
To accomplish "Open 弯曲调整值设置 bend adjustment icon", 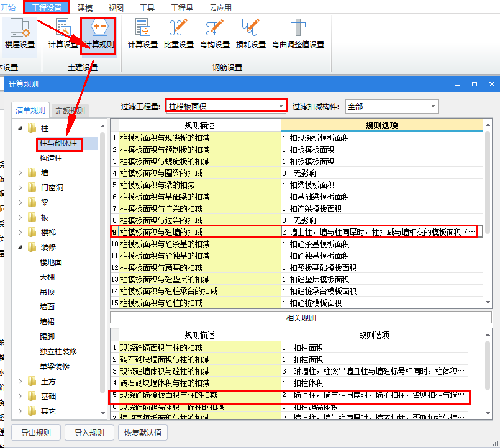I will pos(298,34).
